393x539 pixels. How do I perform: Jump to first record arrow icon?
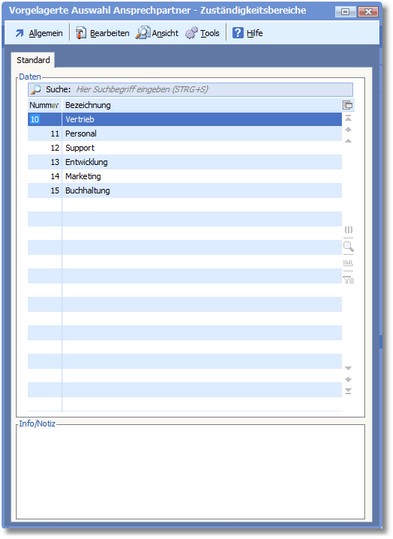(x=348, y=118)
